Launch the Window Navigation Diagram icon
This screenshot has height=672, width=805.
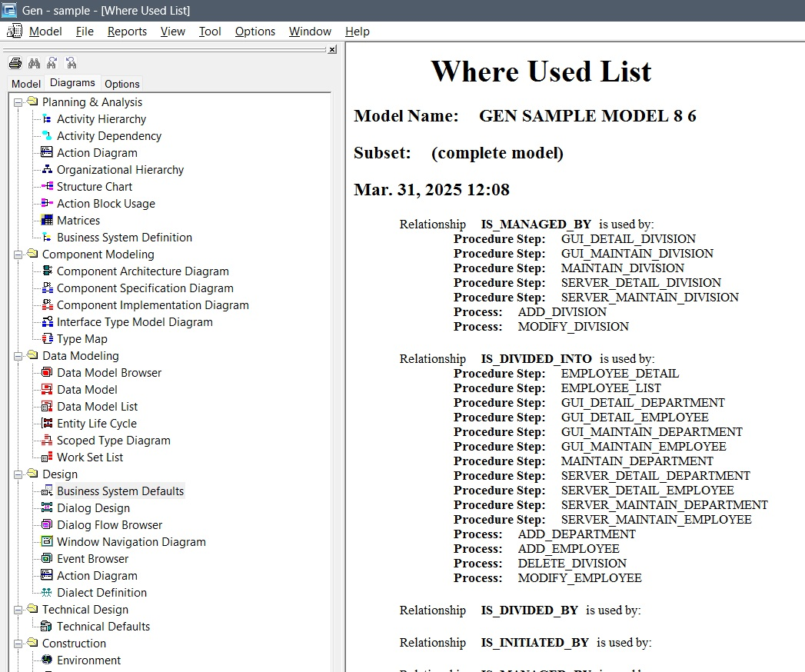(x=47, y=542)
